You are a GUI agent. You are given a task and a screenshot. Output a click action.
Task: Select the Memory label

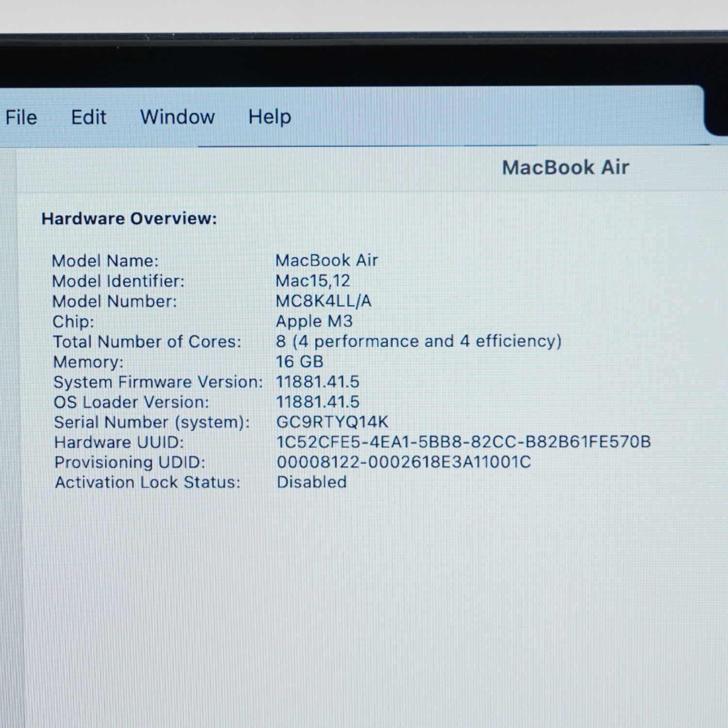88,362
